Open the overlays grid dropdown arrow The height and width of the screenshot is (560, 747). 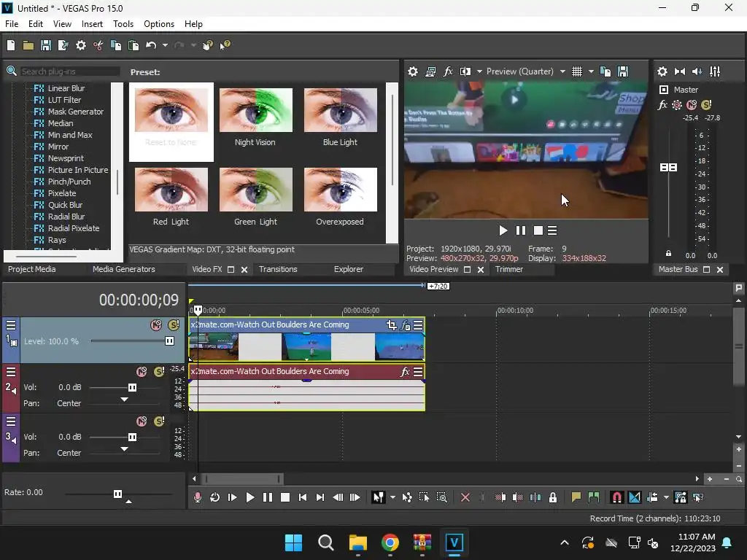591,71
